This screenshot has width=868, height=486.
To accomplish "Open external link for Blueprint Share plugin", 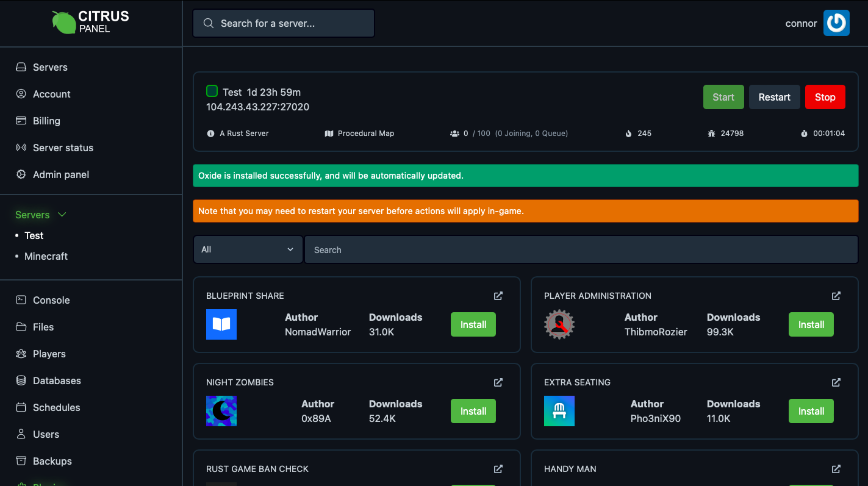I will 498,296.
